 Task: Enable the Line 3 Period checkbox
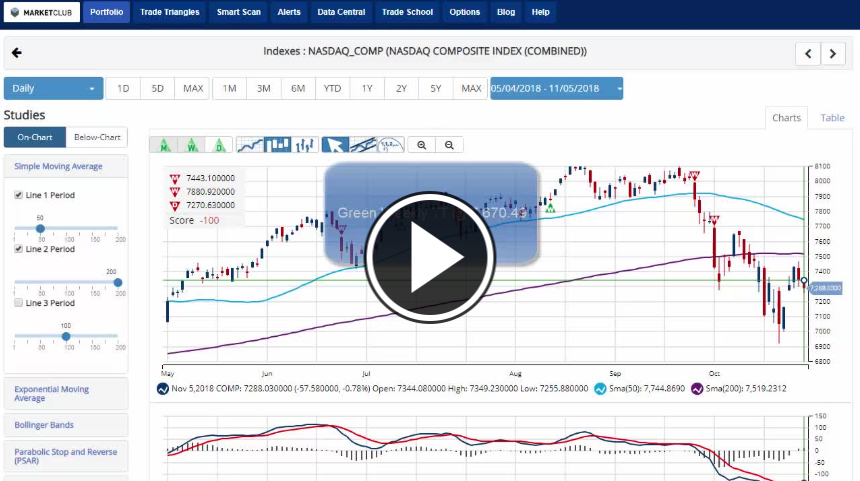point(19,303)
